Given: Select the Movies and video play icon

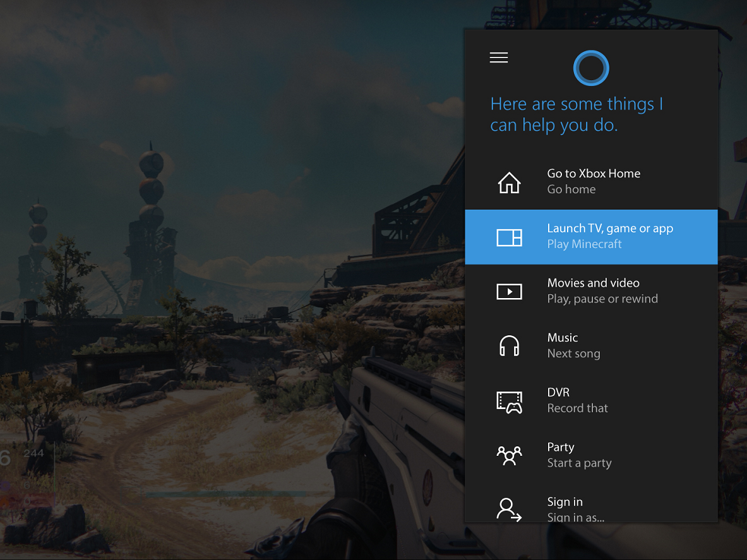Looking at the screenshot, I should tap(509, 291).
